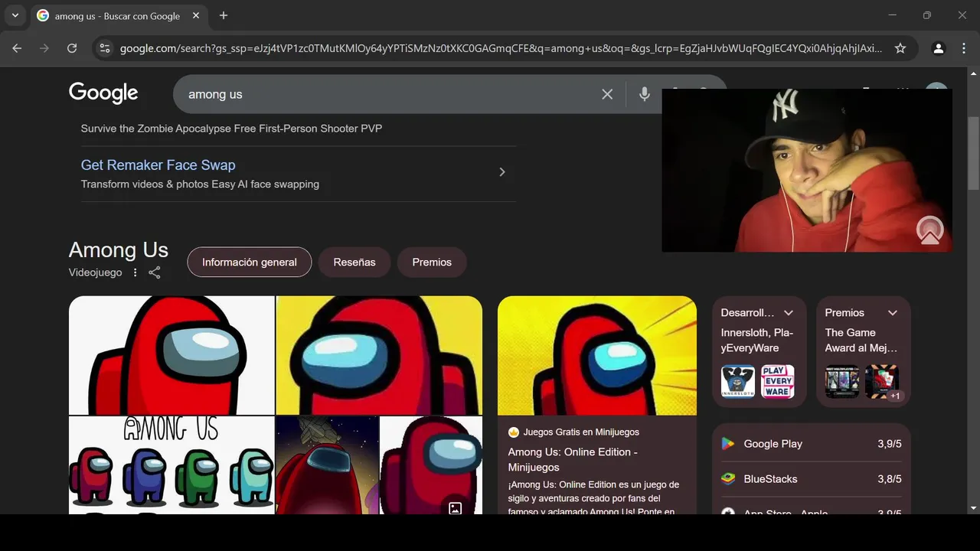Open the '+1' award thumbnail
Viewport: 980px width, 551px height.
[x=882, y=381]
